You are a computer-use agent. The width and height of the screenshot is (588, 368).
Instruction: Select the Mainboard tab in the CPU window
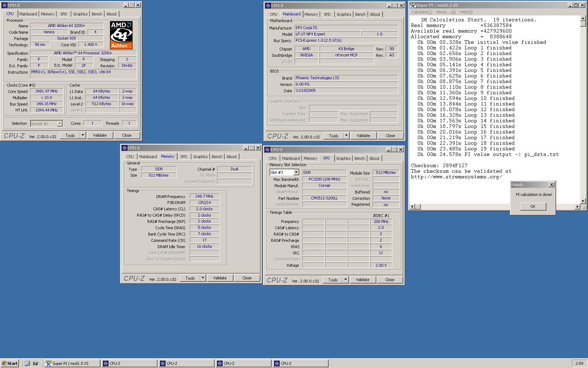pyautogui.click(x=28, y=14)
